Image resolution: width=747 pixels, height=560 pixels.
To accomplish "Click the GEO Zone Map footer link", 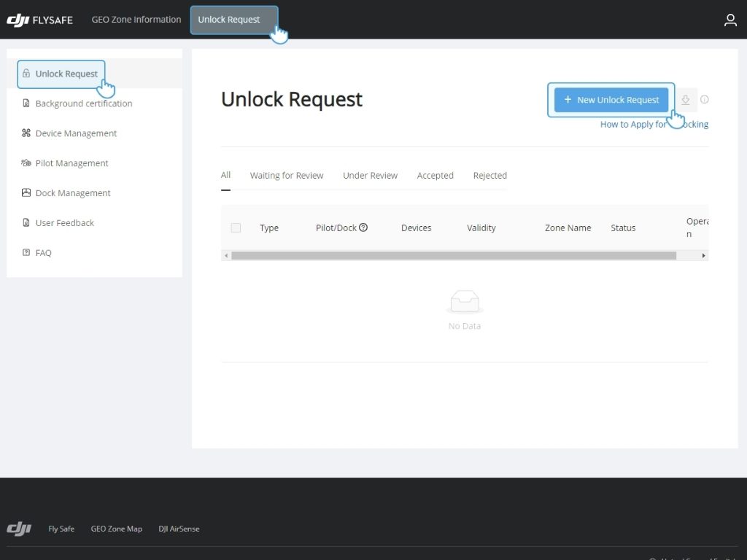I will pyautogui.click(x=117, y=529).
